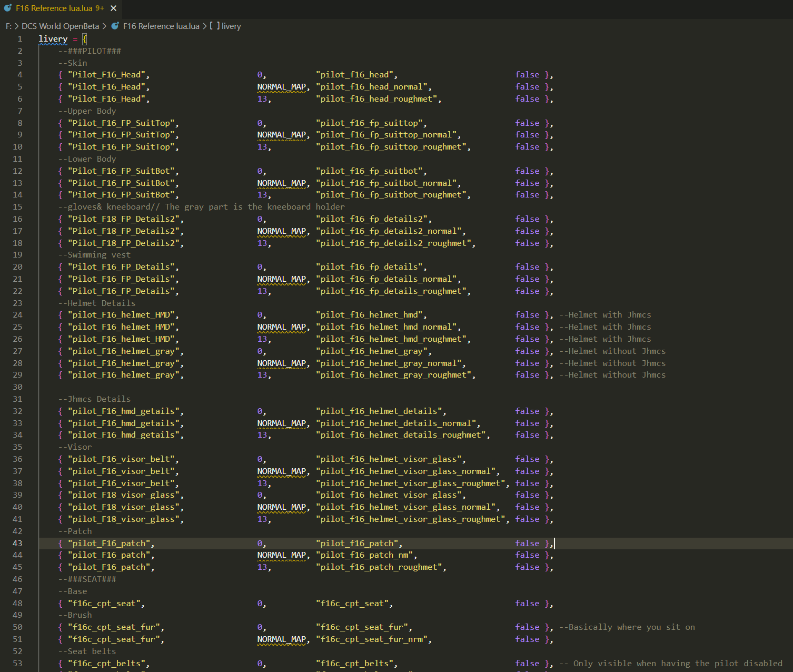This screenshot has width=793, height=672.
Task: Click the Lua file icon in the editor tab
Action: [8, 8]
